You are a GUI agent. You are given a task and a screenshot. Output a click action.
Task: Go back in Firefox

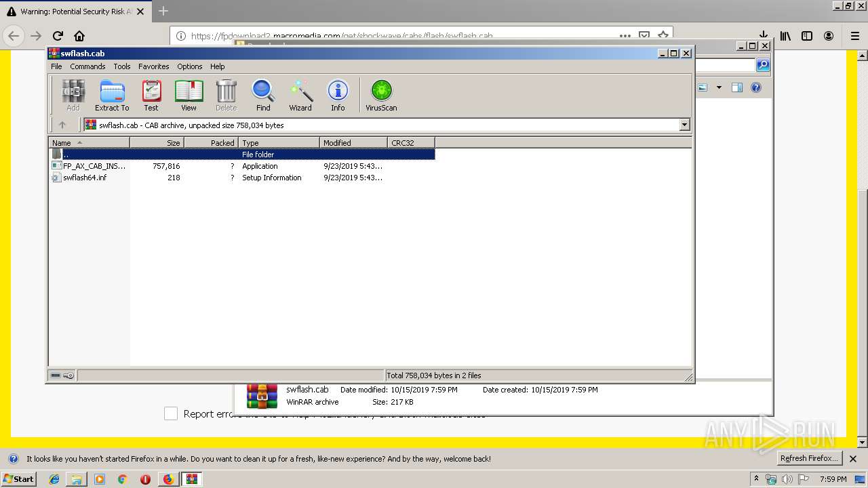tap(14, 36)
